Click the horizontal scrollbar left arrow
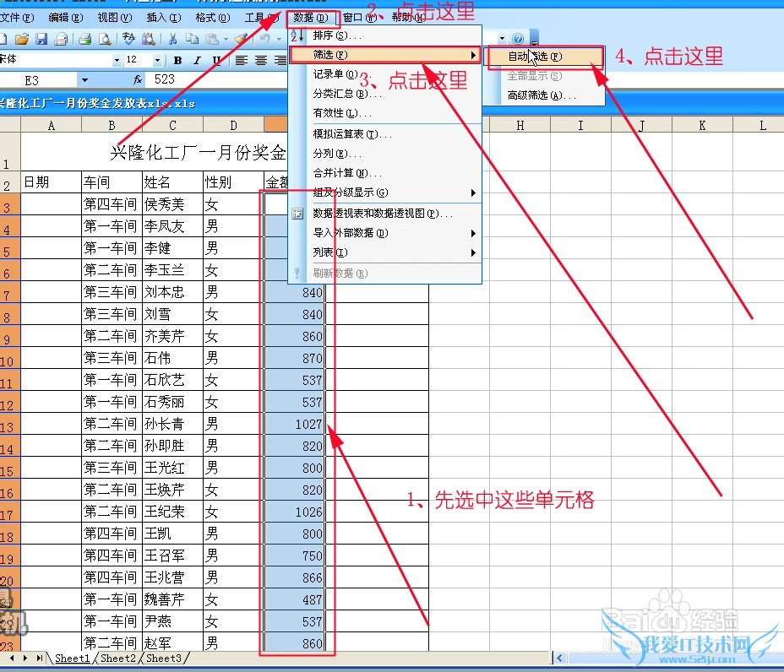This screenshot has height=672, width=784. 559,658
